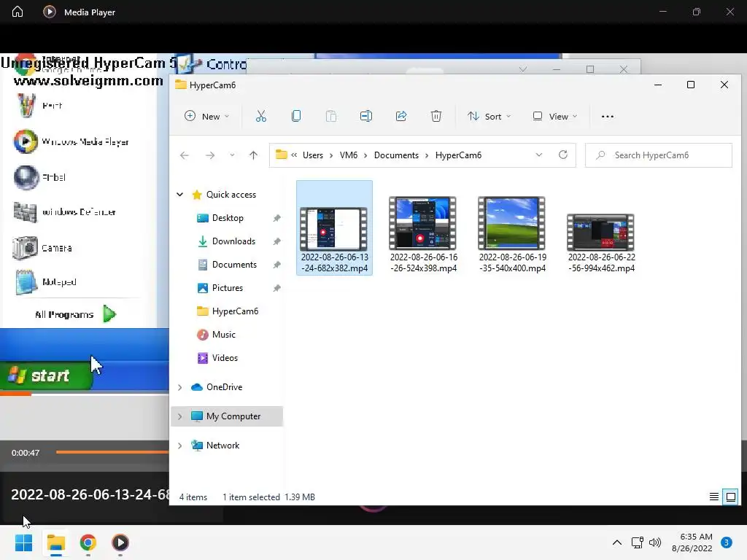Expand the address bar history dropdown
Image resolution: width=747 pixels, height=560 pixels.
(539, 155)
